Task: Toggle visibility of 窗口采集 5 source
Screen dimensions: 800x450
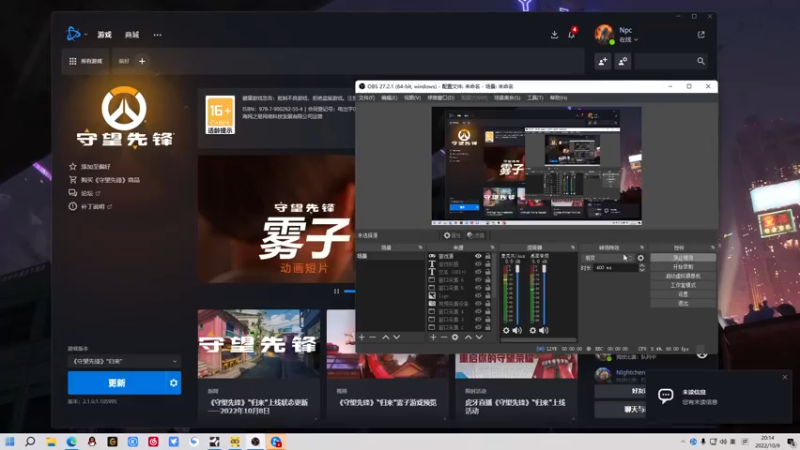Action: (x=478, y=288)
